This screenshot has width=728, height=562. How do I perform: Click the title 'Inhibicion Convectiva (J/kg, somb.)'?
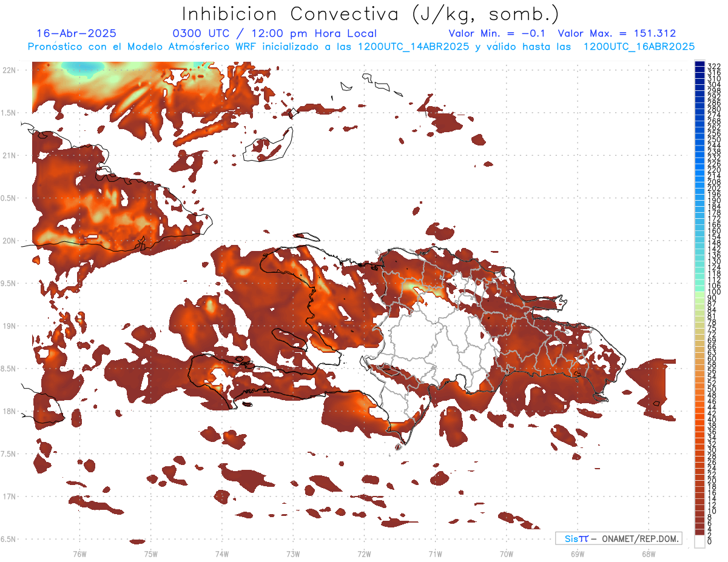[371, 15]
